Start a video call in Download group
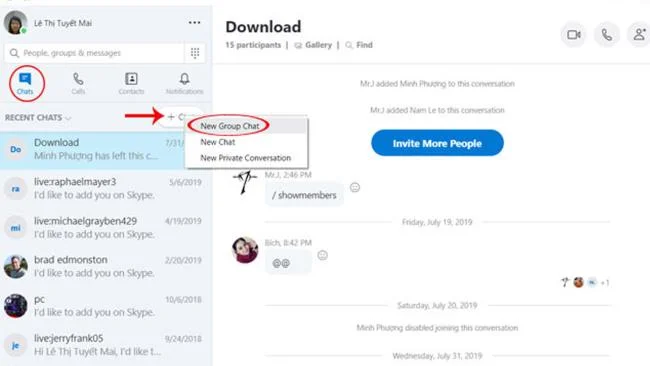 click(574, 35)
